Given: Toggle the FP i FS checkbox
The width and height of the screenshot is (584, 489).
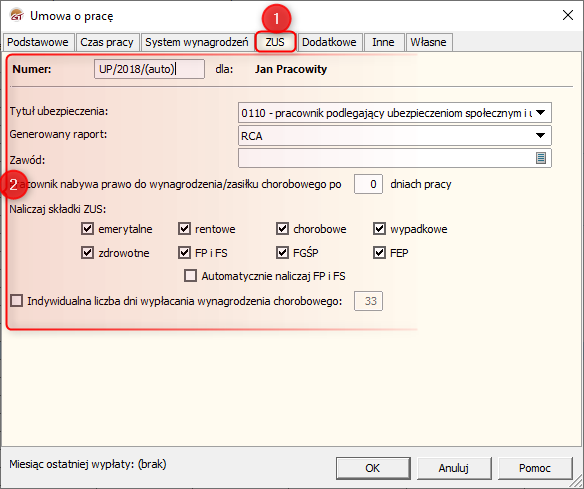Looking at the screenshot, I should click(x=184, y=253).
